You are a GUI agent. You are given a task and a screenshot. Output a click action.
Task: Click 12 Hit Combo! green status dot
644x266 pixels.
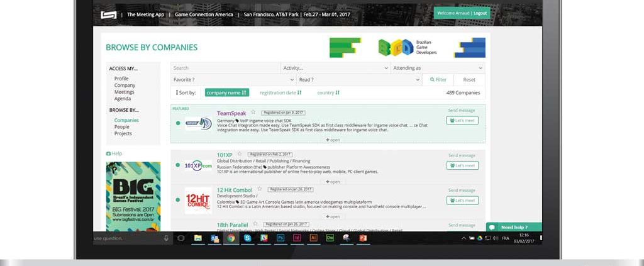click(x=178, y=200)
